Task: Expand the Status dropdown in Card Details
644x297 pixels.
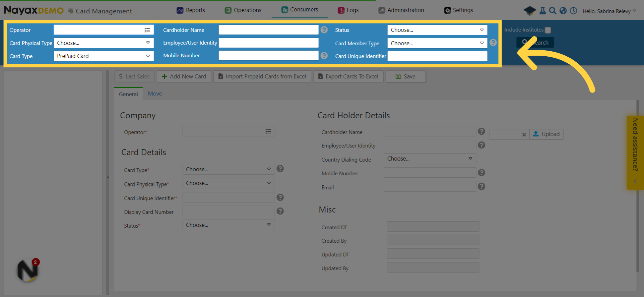Action: point(229,225)
